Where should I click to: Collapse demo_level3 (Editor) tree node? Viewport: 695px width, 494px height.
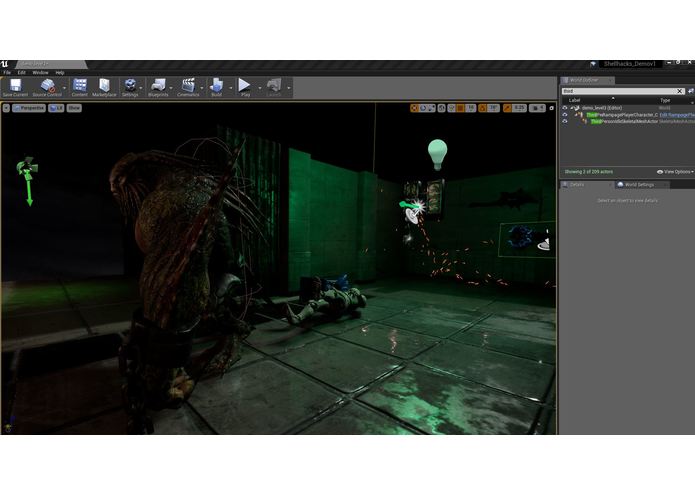point(572,108)
